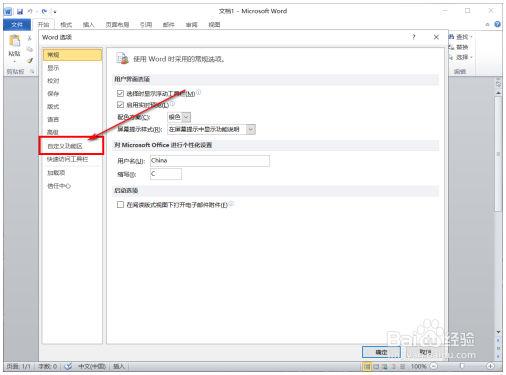Open the 配色方案 color scheme dropdown
Viewport: 506px width, 375px height.
pos(179,117)
